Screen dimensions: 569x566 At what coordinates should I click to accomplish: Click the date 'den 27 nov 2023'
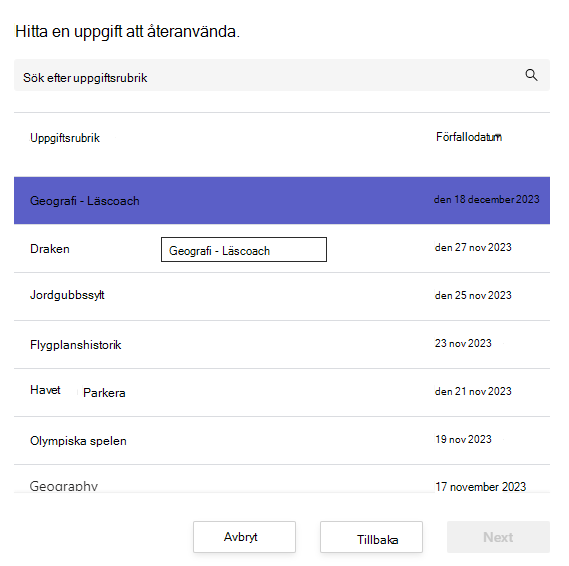[473, 247]
